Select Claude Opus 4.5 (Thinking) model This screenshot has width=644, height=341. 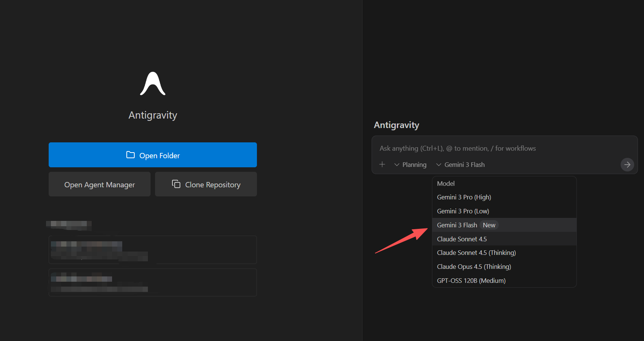474,267
